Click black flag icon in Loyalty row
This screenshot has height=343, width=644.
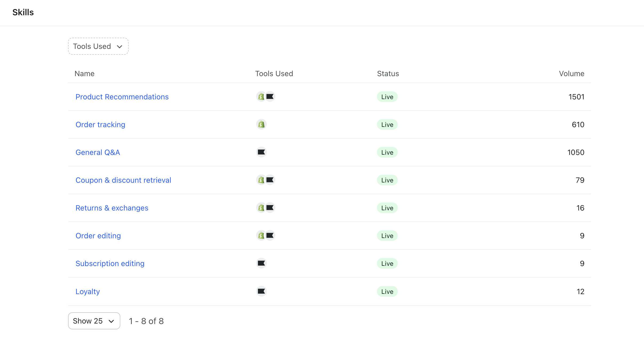pyautogui.click(x=261, y=291)
